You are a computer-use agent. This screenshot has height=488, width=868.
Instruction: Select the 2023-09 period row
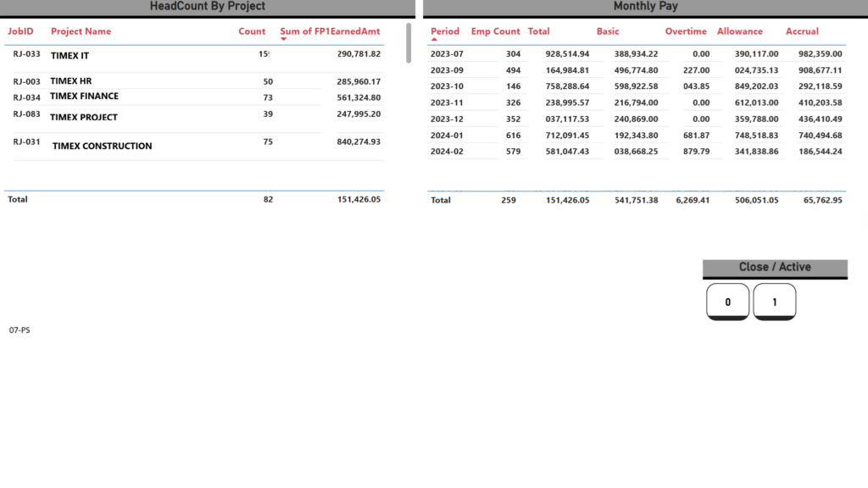point(637,70)
